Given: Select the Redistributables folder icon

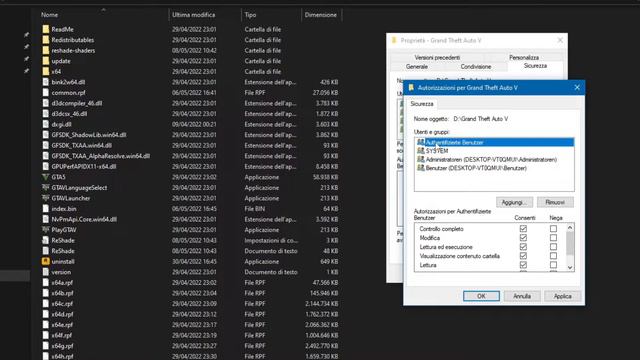Looking at the screenshot, I should 46,40.
